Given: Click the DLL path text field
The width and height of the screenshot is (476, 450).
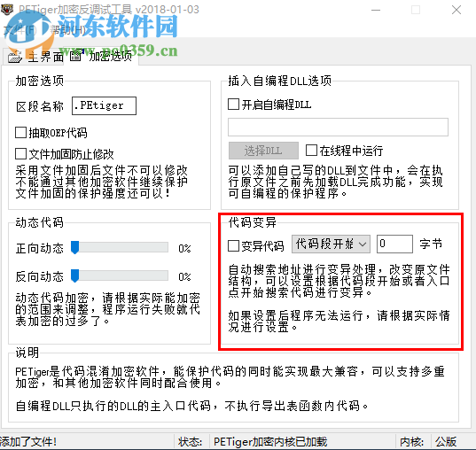Looking at the screenshot, I should click(339, 128).
